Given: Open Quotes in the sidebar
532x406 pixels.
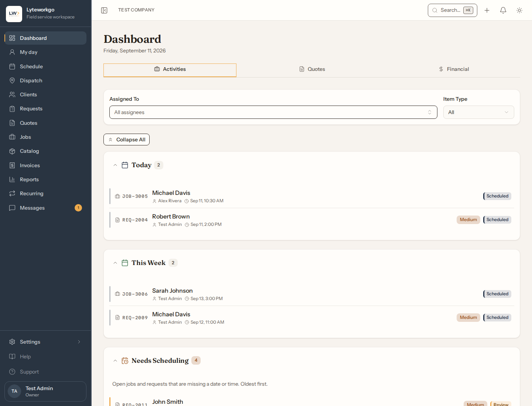Looking at the screenshot, I should pos(45,123).
